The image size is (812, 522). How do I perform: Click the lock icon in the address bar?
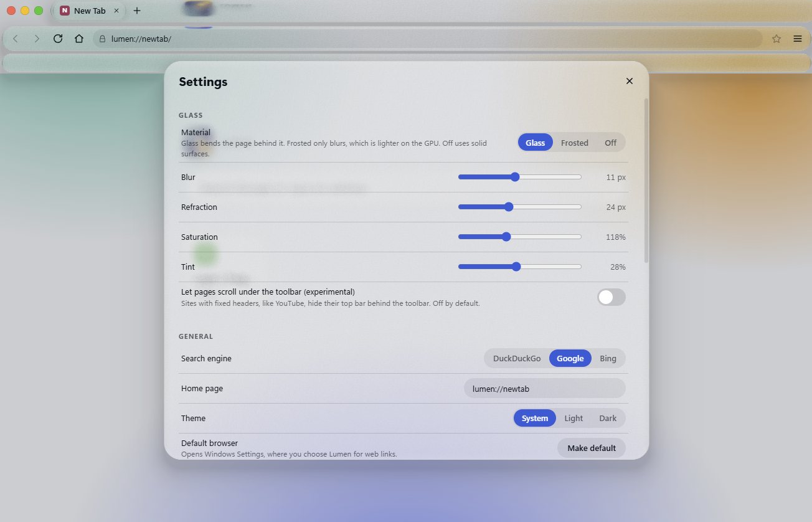coord(103,39)
